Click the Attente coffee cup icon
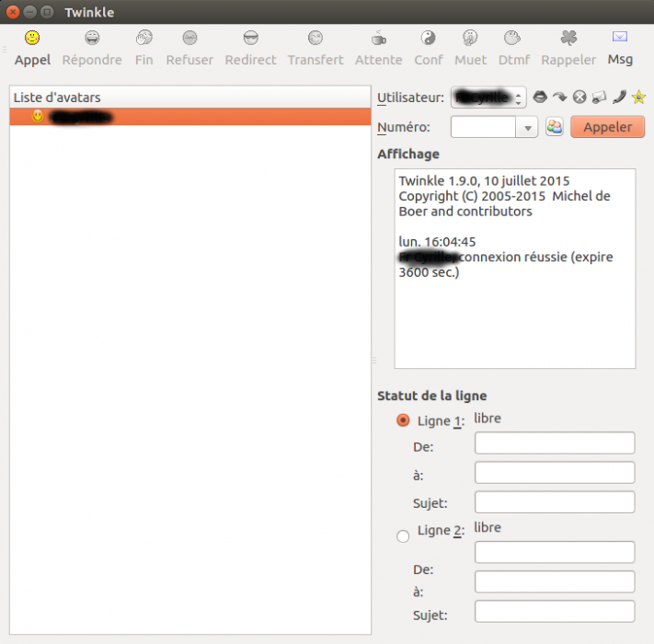Viewport: 654px width, 644px height. (x=378, y=38)
